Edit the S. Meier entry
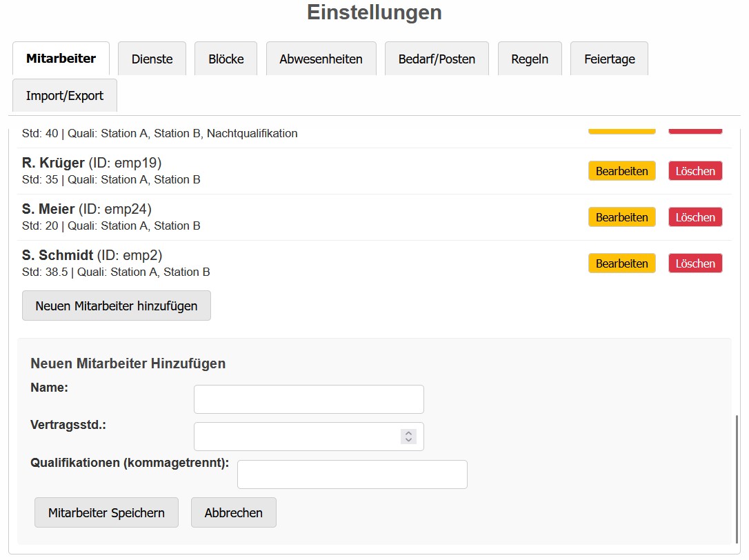Image resolution: width=749 pixels, height=560 pixels. [x=621, y=217]
